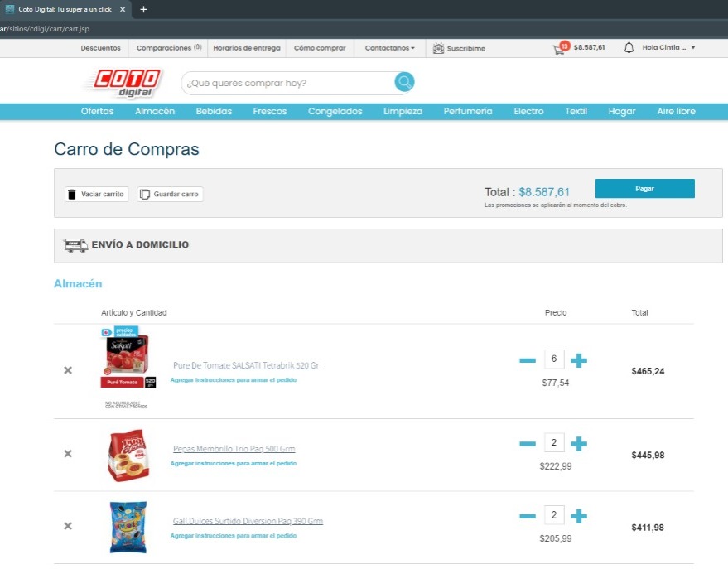Image resolution: width=728 pixels, height=569 pixels.
Task: Open the Descuentos link
Action: pyautogui.click(x=100, y=48)
